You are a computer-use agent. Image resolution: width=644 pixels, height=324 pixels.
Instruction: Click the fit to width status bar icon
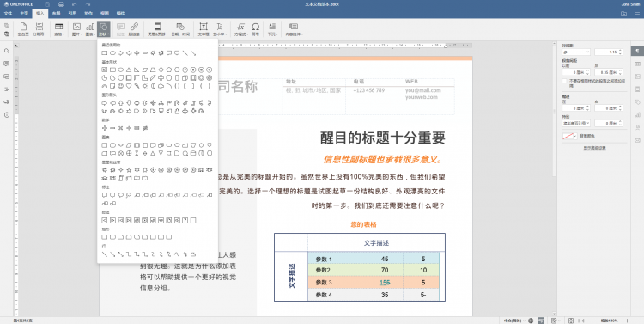(581, 321)
